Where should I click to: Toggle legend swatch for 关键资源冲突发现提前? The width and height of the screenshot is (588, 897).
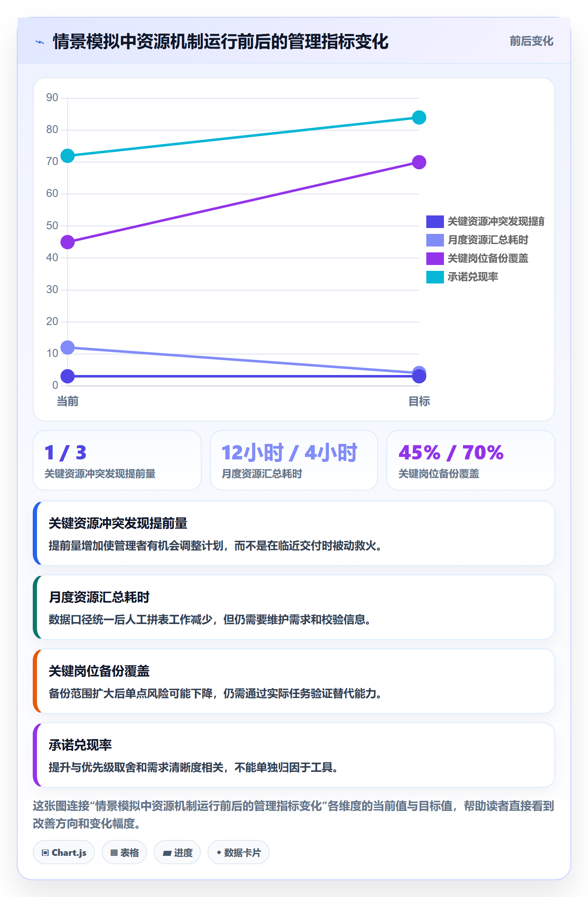pyautogui.click(x=435, y=221)
